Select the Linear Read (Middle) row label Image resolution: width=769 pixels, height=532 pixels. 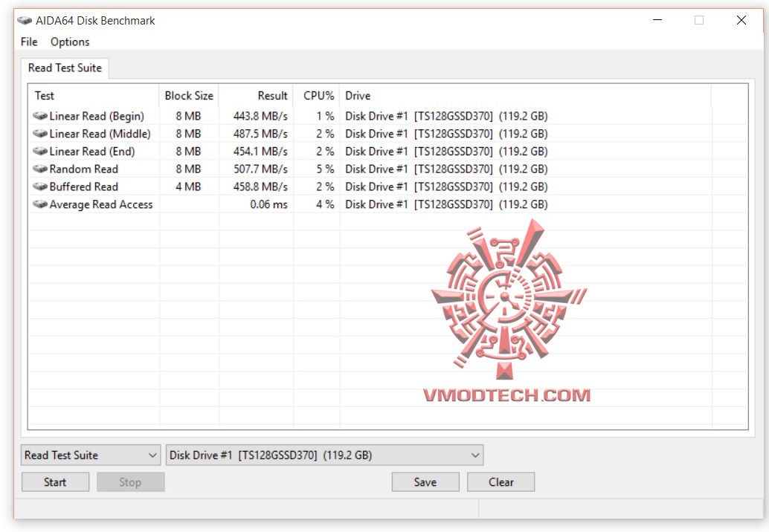tap(100, 134)
